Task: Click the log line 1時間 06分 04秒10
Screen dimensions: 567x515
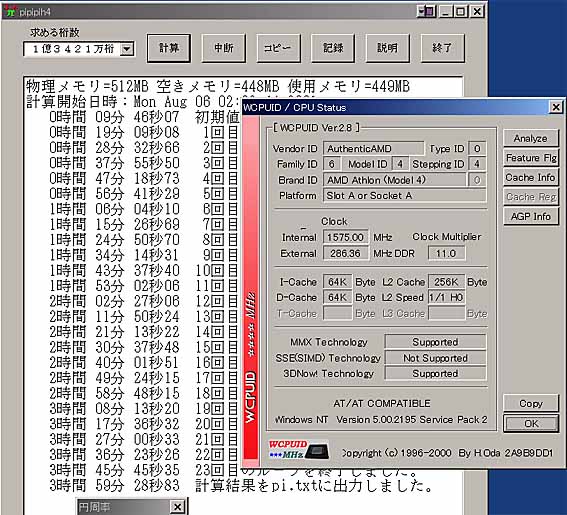Action: [x=114, y=209]
